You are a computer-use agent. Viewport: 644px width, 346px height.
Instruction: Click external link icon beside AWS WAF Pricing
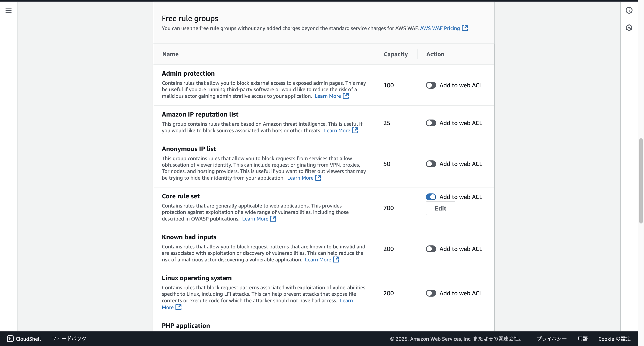coord(465,28)
